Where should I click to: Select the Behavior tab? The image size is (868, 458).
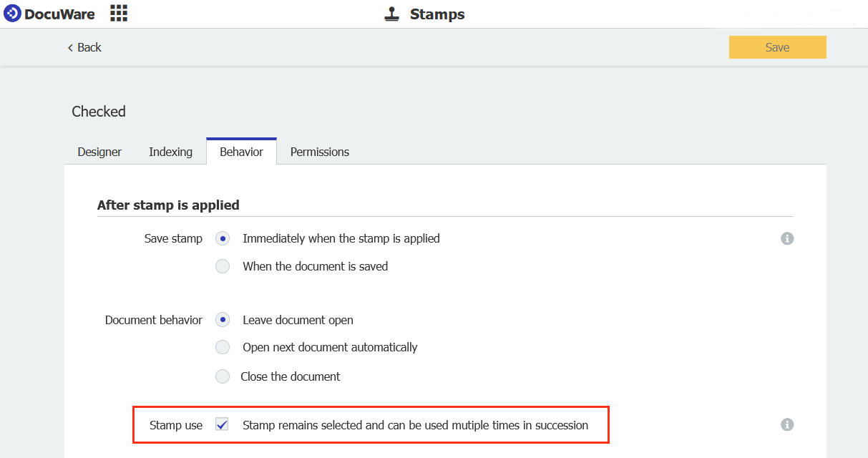click(x=241, y=151)
